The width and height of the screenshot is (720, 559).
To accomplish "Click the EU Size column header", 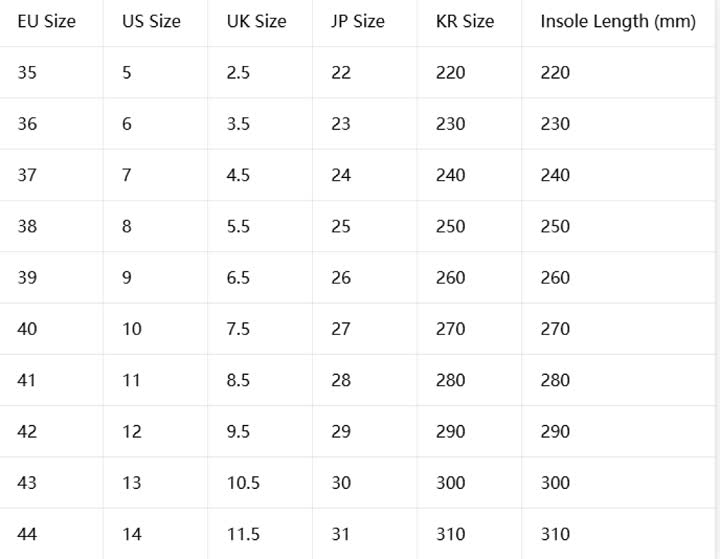I will point(46,21).
